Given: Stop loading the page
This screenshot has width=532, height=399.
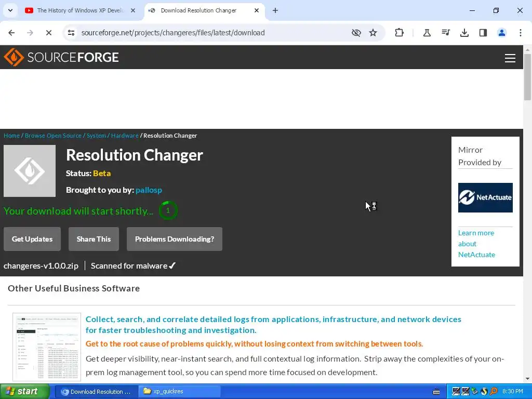Looking at the screenshot, I should click(x=48, y=33).
